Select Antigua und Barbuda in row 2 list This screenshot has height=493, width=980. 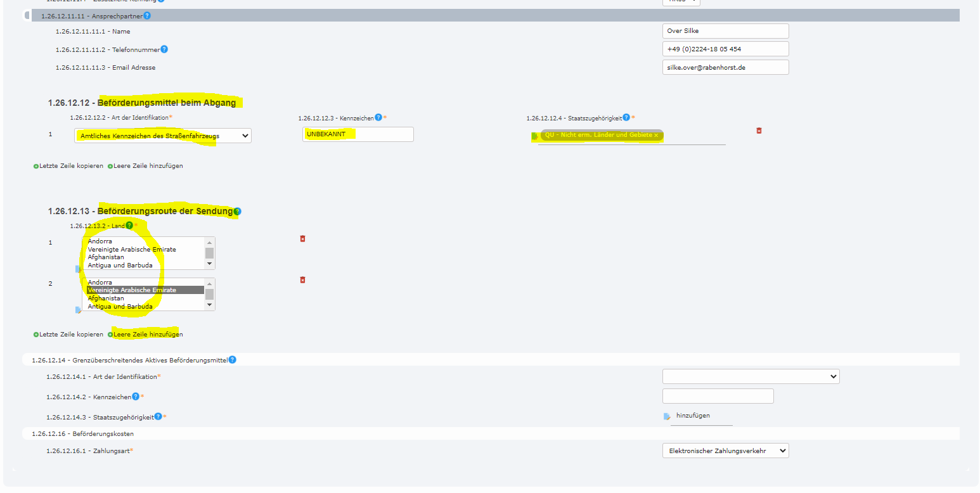point(120,306)
